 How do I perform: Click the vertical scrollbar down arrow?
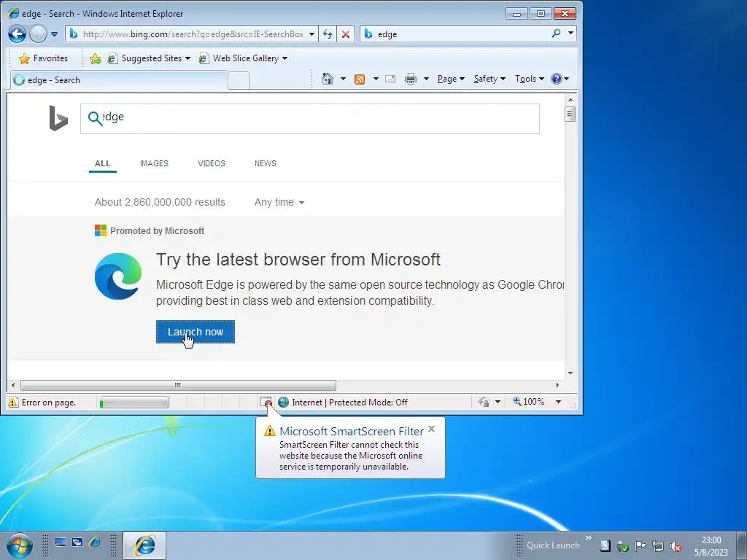pyautogui.click(x=570, y=373)
